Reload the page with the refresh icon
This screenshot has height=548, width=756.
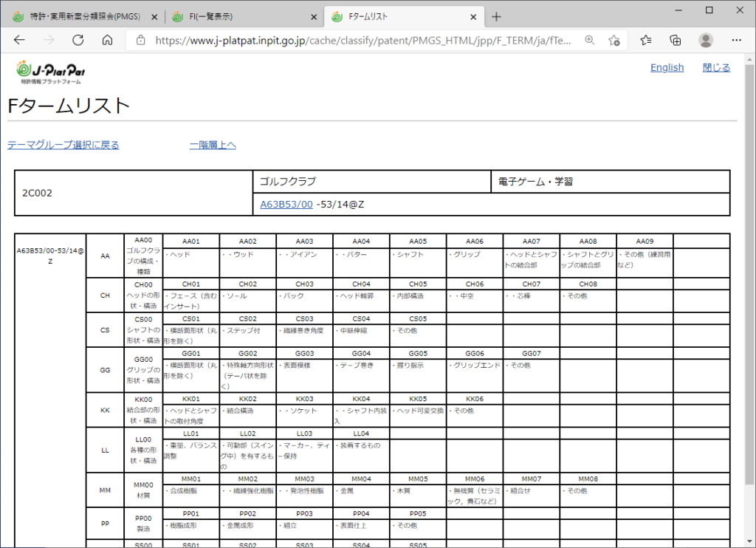(x=78, y=40)
